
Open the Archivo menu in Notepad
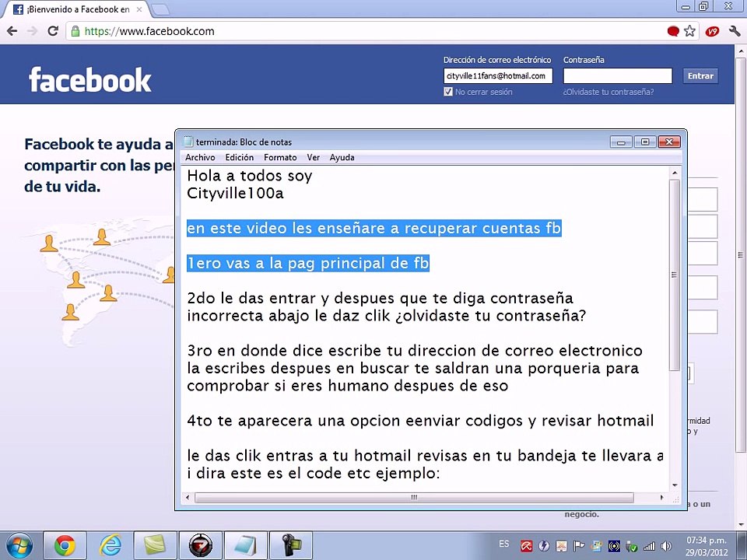tap(200, 157)
